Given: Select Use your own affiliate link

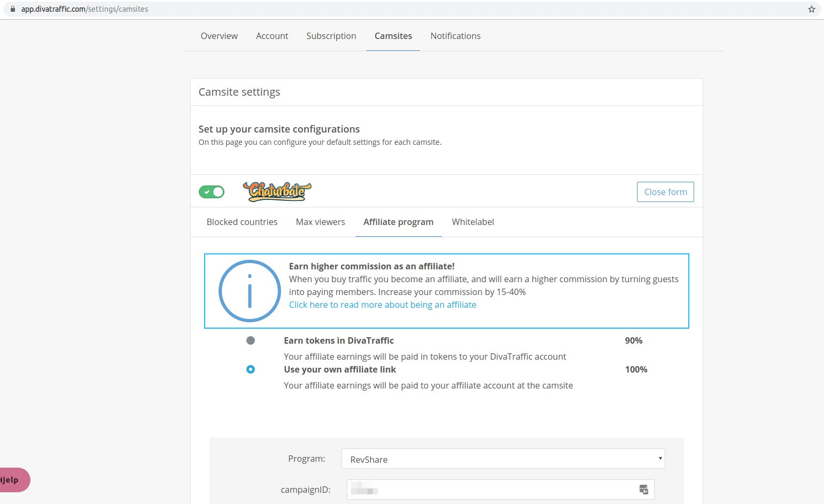Looking at the screenshot, I should 251,369.
